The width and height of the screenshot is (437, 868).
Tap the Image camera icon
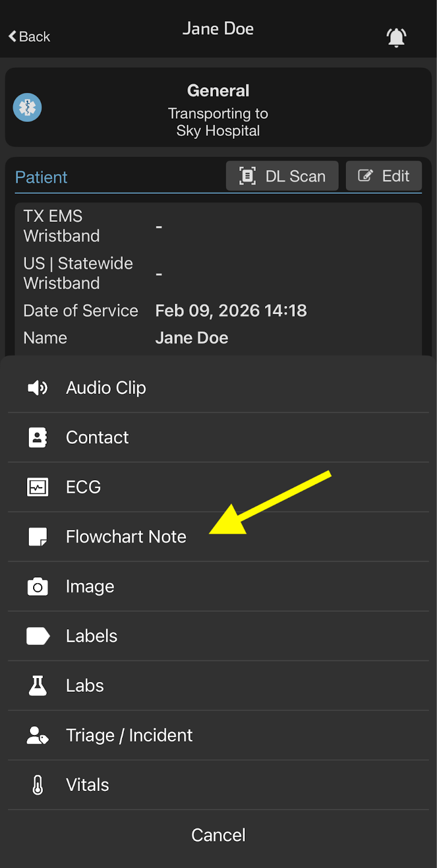tap(37, 586)
